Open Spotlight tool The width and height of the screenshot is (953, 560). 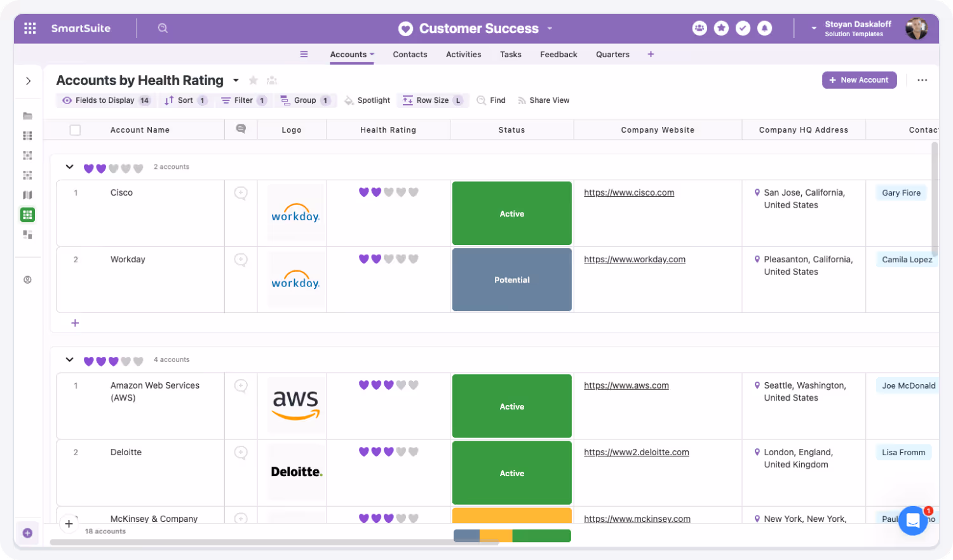coord(367,100)
